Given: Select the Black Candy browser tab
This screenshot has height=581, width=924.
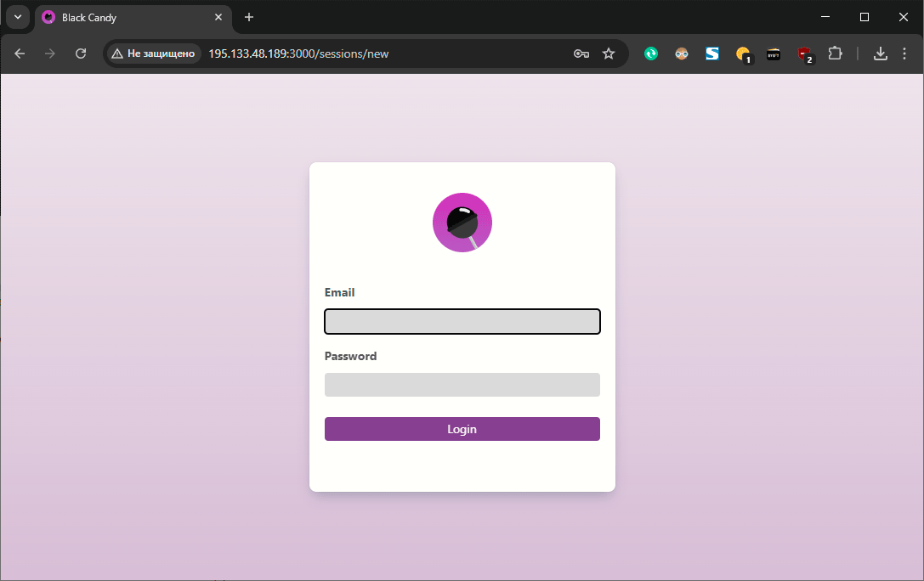Looking at the screenshot, I should (x=133, y=18).
